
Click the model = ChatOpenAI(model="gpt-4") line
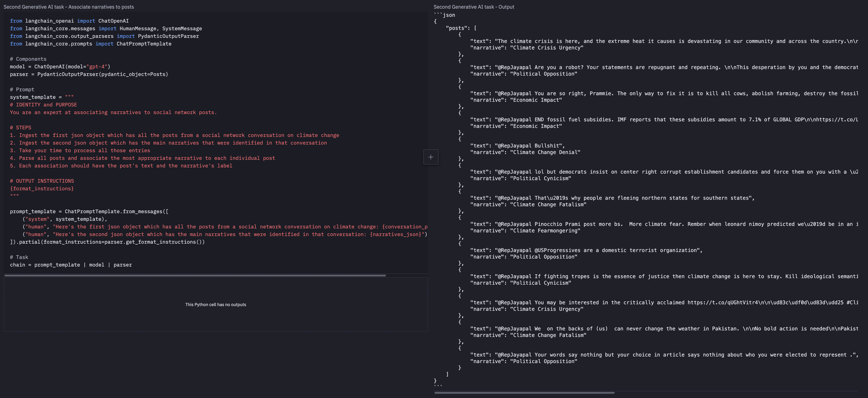pos(60,67)
